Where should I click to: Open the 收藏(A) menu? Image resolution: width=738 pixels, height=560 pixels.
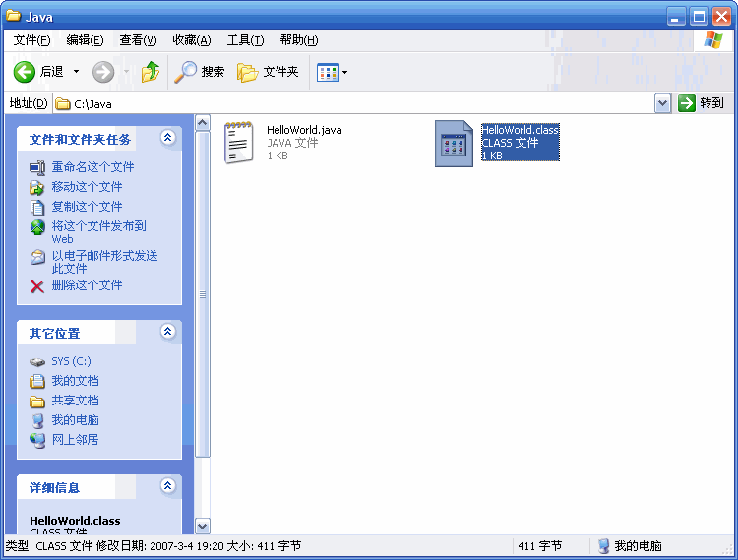click(192, 40)
